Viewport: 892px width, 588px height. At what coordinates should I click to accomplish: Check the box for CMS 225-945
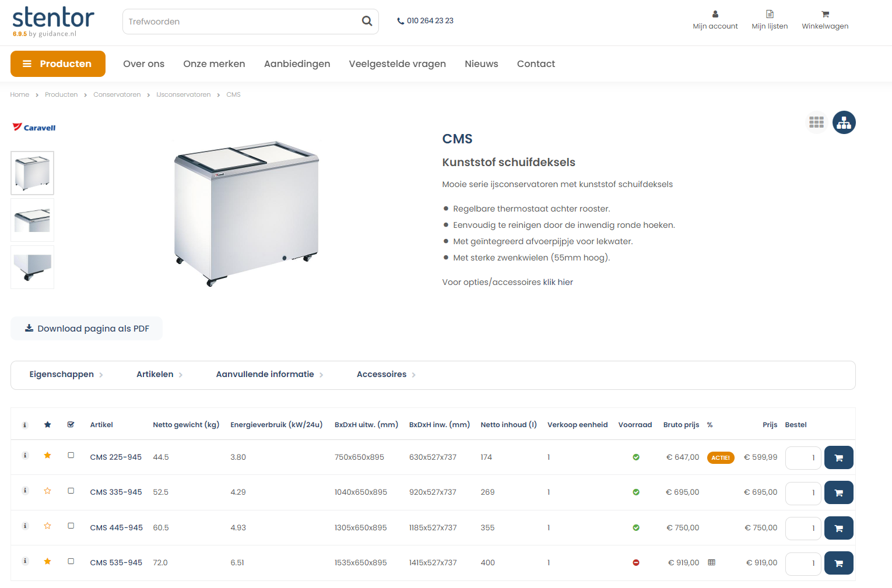click(71, 455)
